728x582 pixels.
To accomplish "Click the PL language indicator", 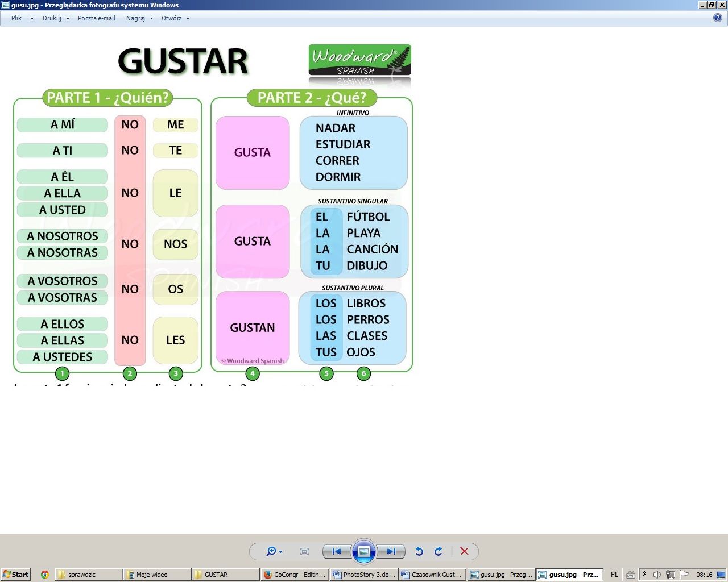I will pos(614,575).
